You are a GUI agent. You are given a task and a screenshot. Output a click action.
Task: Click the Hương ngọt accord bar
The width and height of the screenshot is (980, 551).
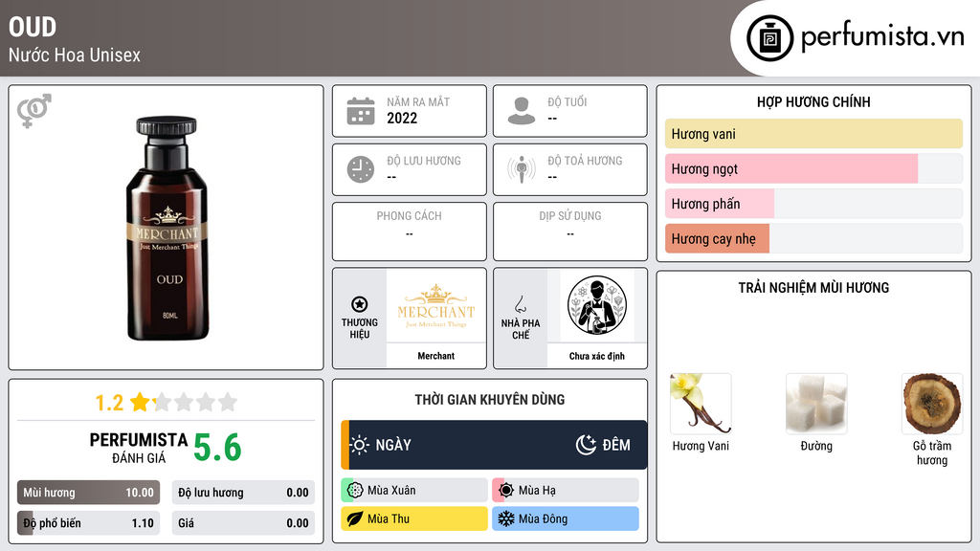tap(813, 168)
